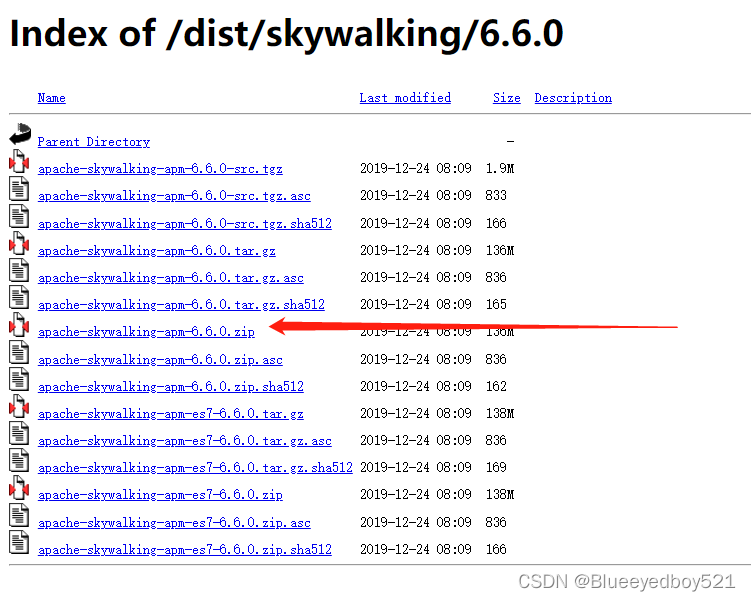Image resolution: width=751 pixels, height=601 pixels.
Task: Open apache-skywalking-apm-6.6.0.tar.gz.asc
Action: coord(171,278)
